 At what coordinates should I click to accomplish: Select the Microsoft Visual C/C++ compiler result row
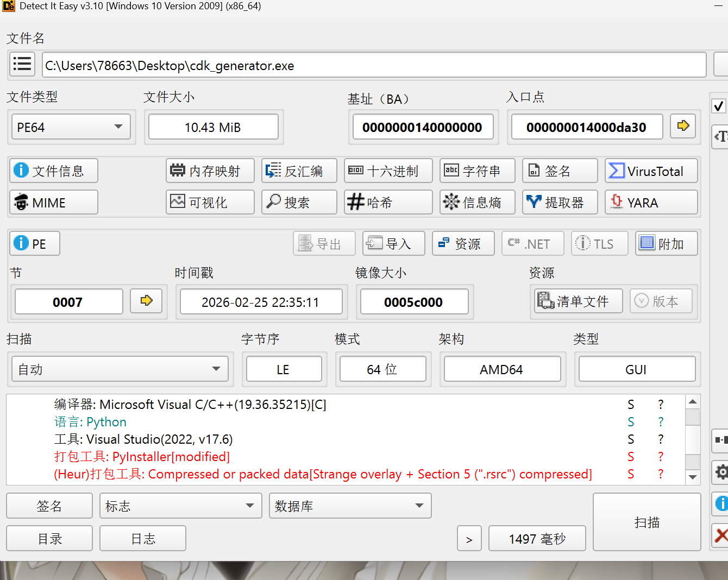tap(346, 405)
